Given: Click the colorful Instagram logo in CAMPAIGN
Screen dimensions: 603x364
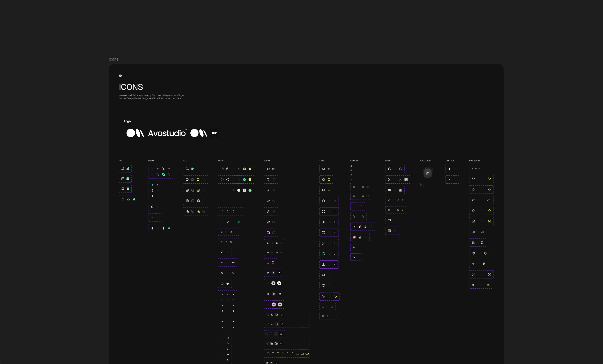Looking at the screenshot, I should (x=354, y=237).
